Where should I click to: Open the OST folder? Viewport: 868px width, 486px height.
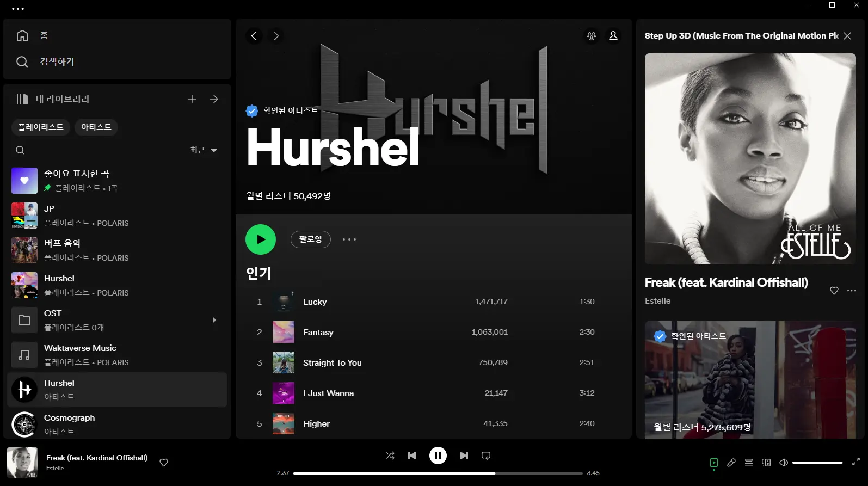117,320
